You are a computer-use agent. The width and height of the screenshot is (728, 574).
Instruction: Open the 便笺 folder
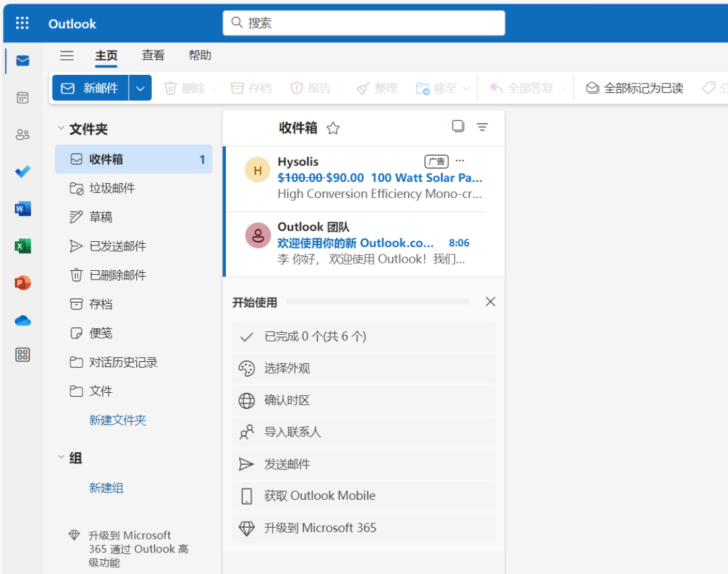point(133,333)
